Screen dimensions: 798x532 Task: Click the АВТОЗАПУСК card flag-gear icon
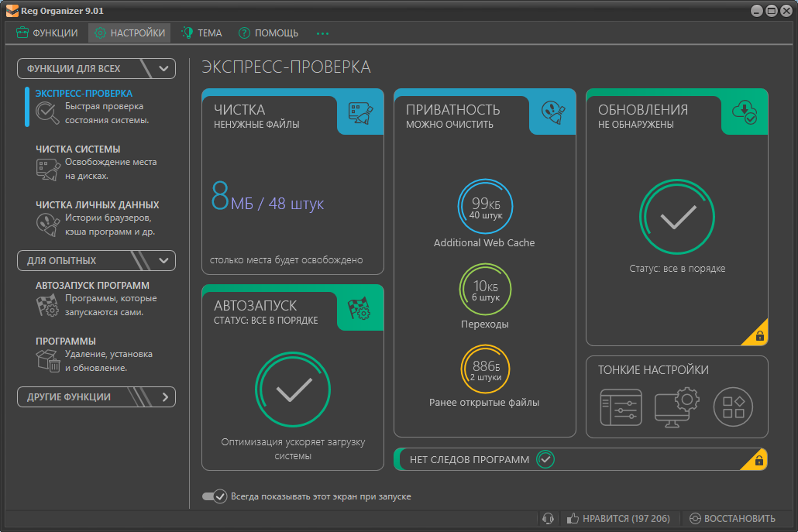coord(359,308)
